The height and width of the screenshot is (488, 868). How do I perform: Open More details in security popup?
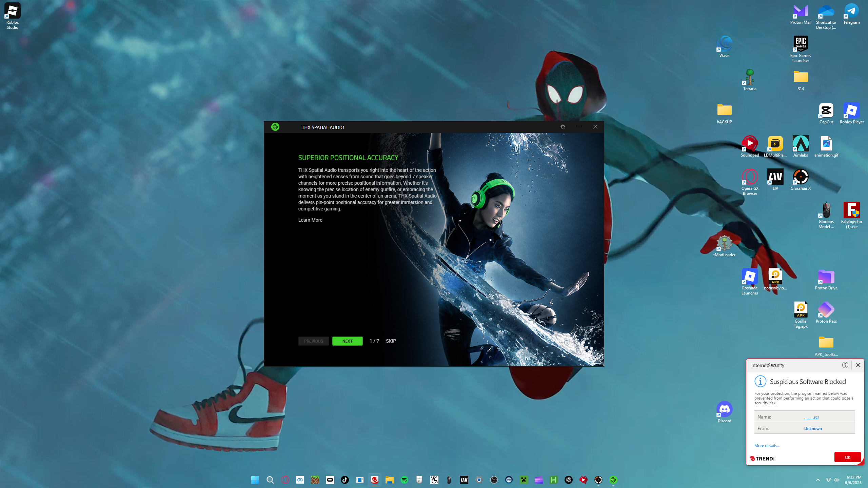767,446
